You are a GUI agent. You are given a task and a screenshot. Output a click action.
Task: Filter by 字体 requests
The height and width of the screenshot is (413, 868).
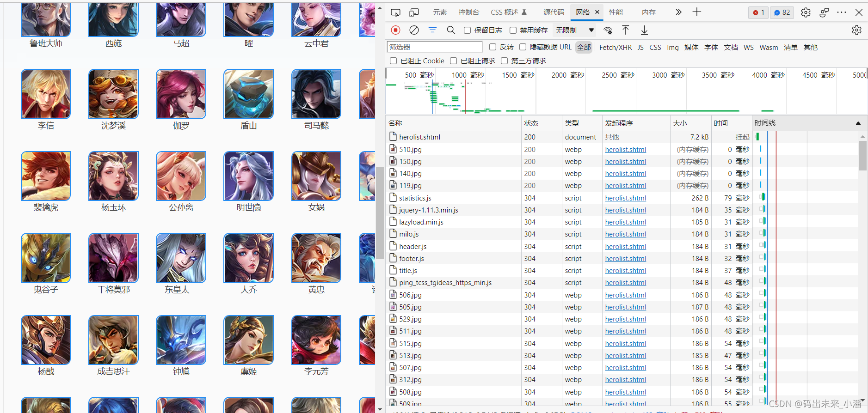(x=711, y=47)
